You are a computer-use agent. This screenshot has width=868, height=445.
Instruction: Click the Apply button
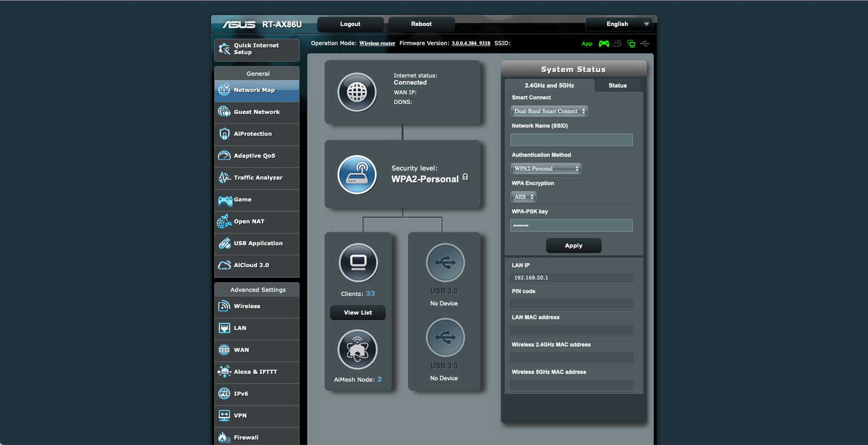point(574,246)
